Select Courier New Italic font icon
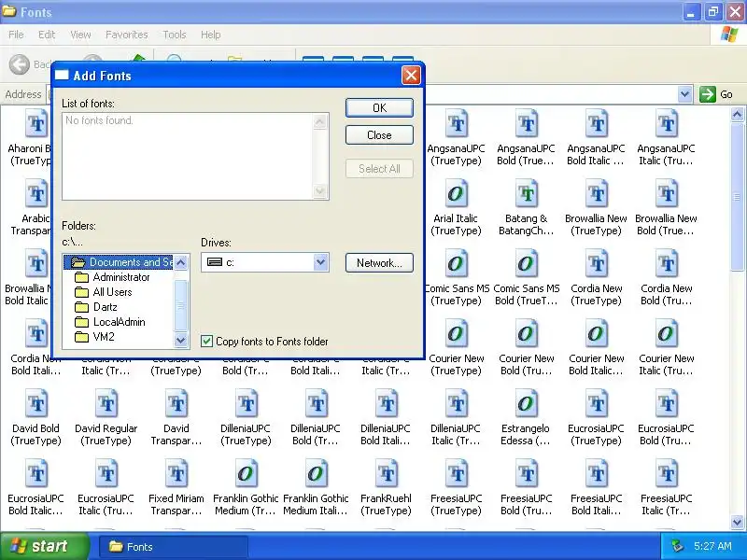This screenshot has height=560, width=747. (x=666, y=334)
